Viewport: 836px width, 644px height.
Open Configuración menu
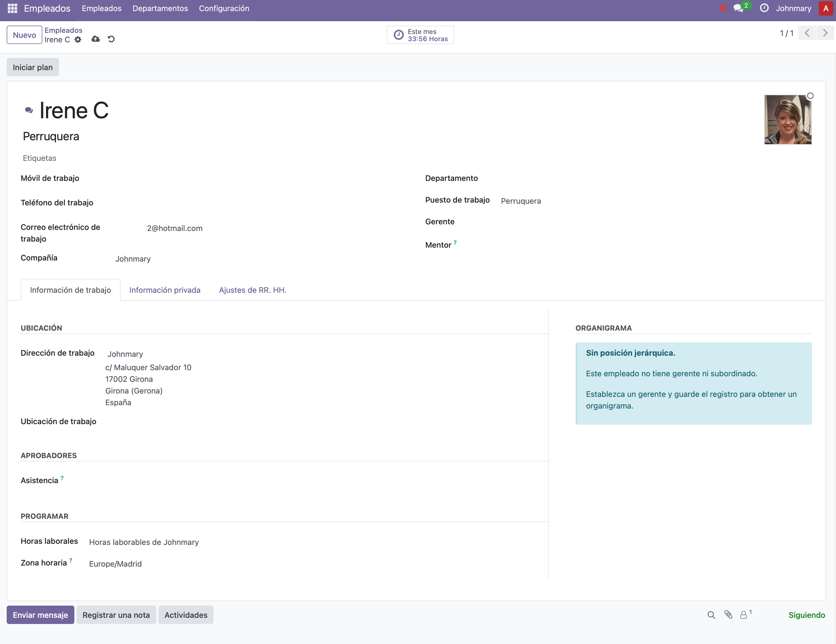coord(224,8)
